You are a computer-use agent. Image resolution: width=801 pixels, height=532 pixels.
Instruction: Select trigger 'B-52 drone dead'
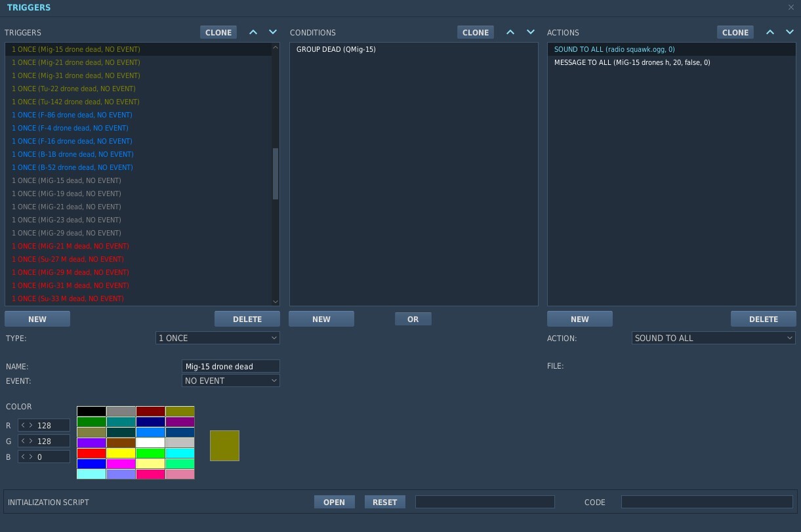pyautogui.click(x=138, y=167)
